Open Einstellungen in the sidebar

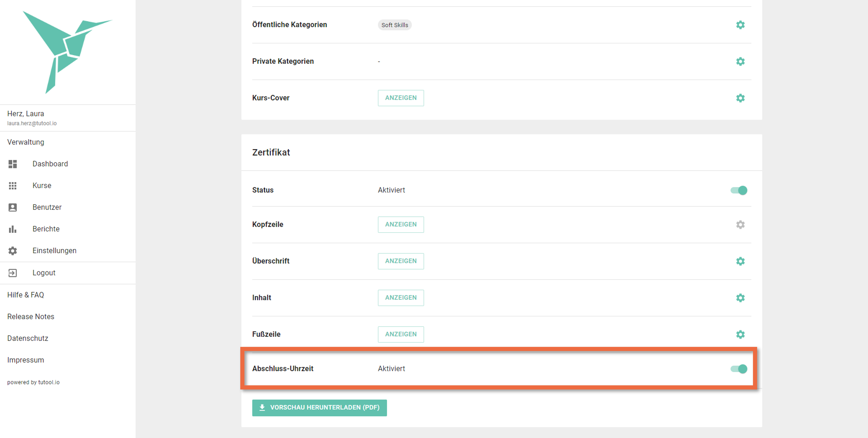tap(54, 251)
